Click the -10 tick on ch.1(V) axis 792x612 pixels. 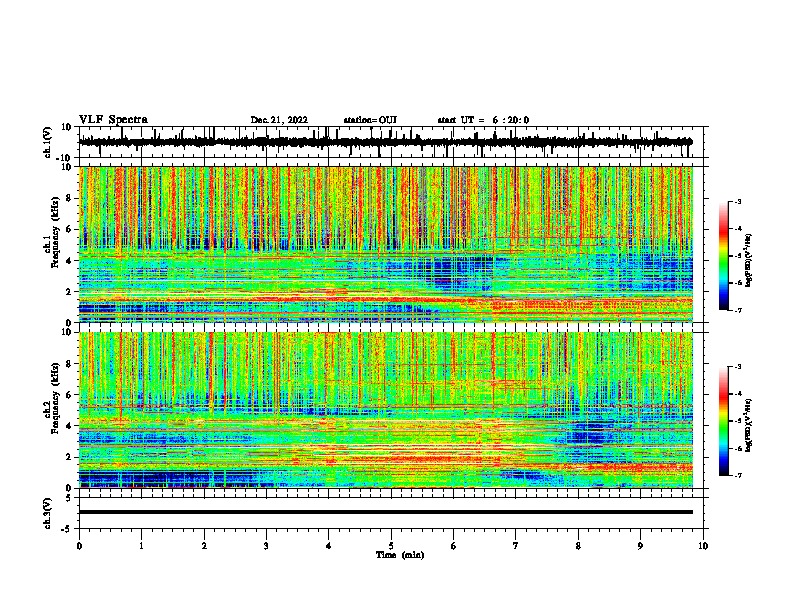coord(64,158)
